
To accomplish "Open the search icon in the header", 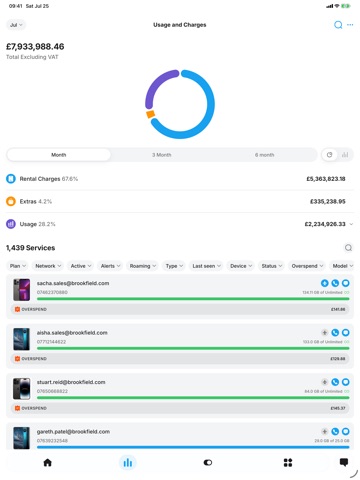I will coord(338,25).
